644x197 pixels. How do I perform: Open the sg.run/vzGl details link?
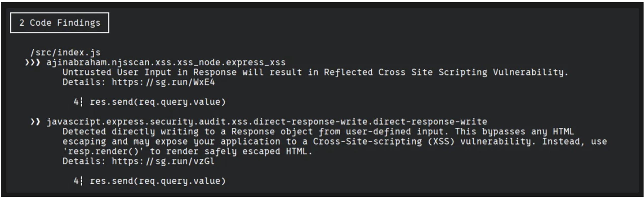[x=163, y=161]
